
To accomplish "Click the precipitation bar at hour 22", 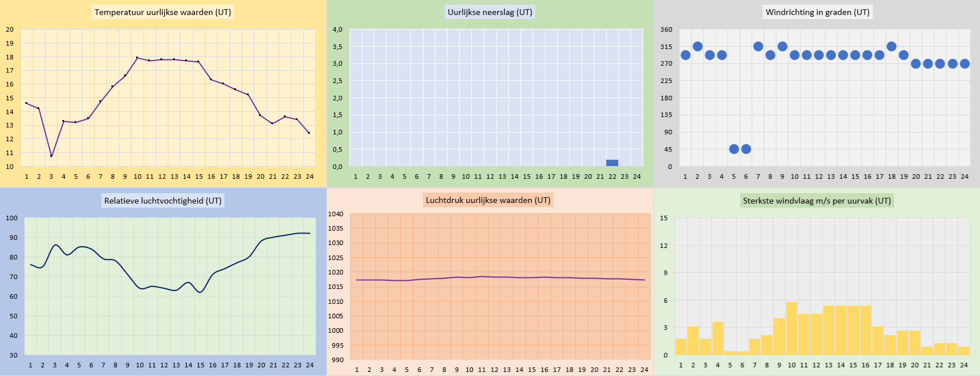I will (x=612, y=163).
